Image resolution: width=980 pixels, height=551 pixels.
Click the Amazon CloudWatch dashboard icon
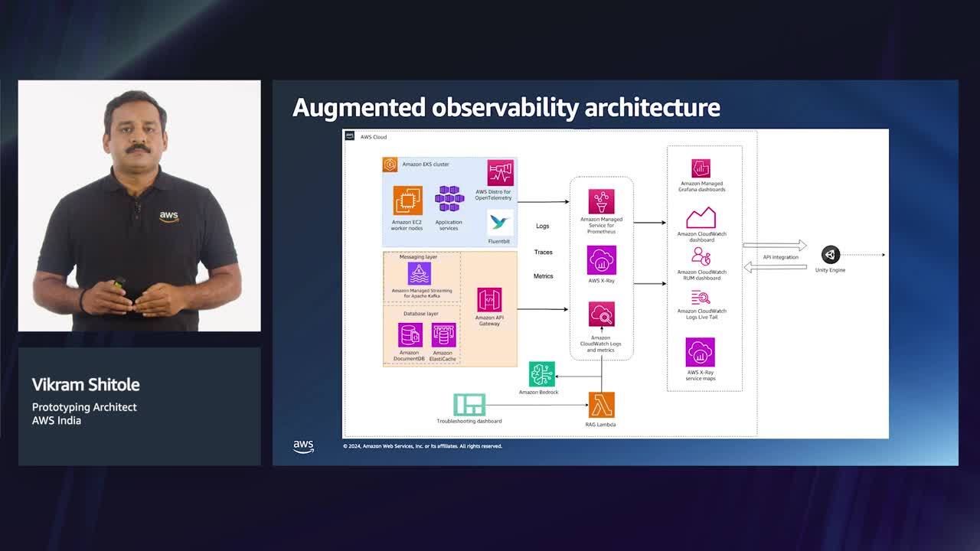[701, 218]
